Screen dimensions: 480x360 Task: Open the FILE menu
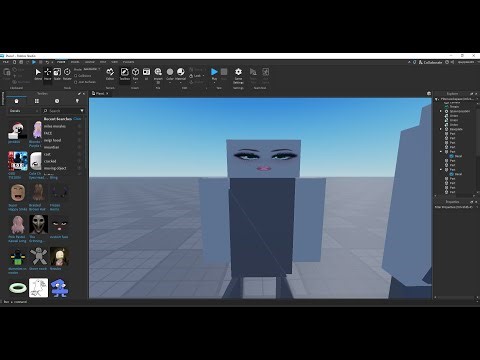point(6,62)
